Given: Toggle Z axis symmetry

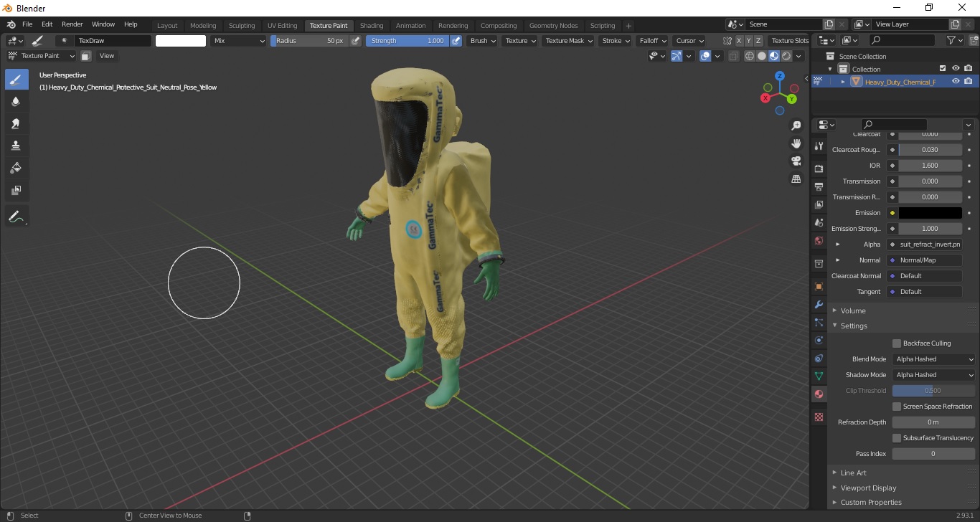Looking at the screenshot, I should coord(758,41).
